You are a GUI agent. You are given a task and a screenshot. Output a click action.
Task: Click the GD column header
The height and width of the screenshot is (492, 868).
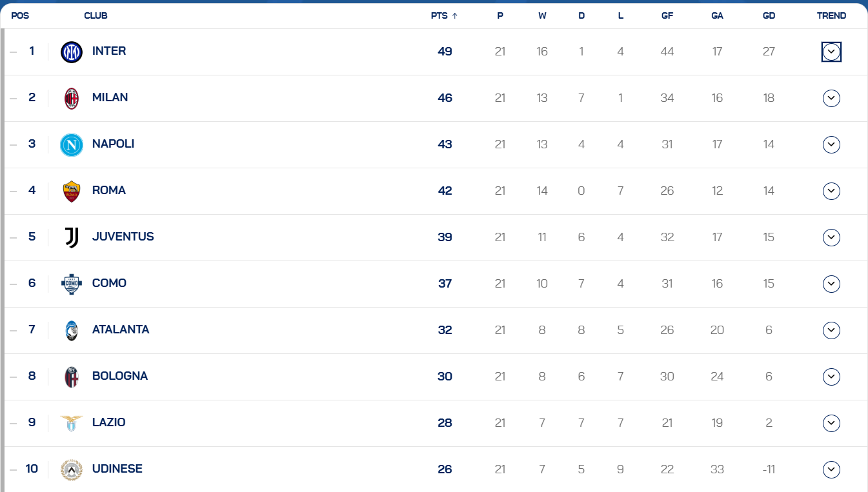coord(769,16)
